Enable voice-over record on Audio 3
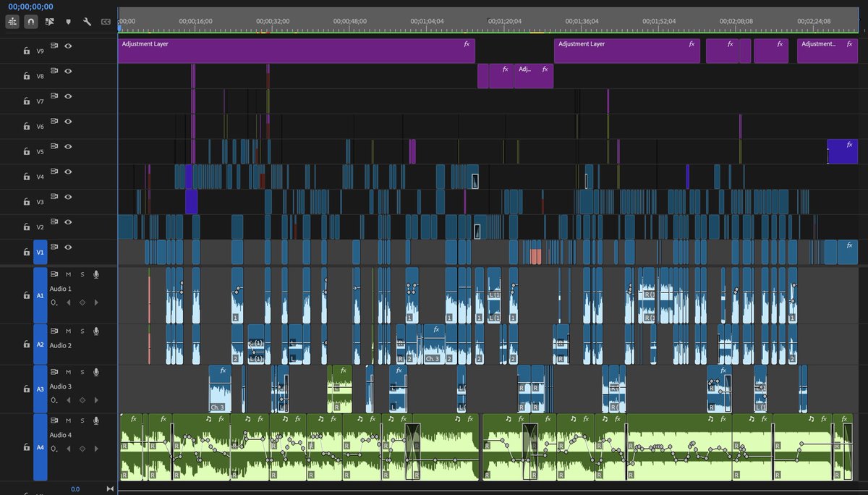The height and width of the screenshot is (495, 868). 95,372
